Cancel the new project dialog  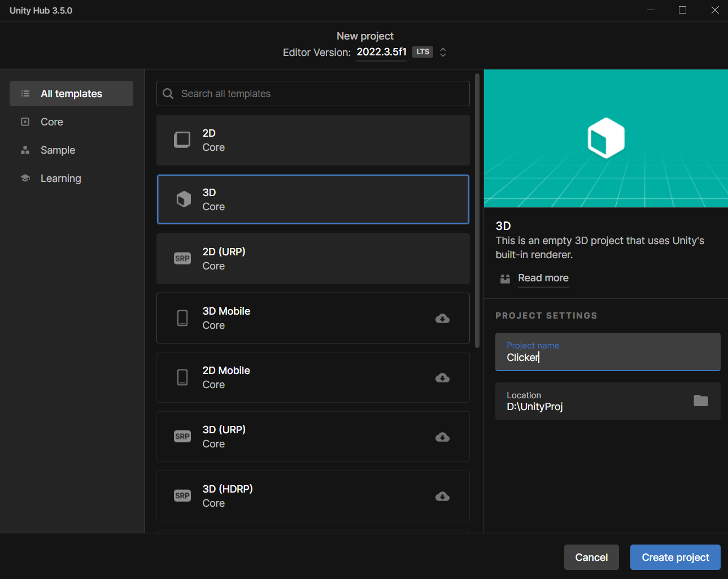tap(591, 558)
